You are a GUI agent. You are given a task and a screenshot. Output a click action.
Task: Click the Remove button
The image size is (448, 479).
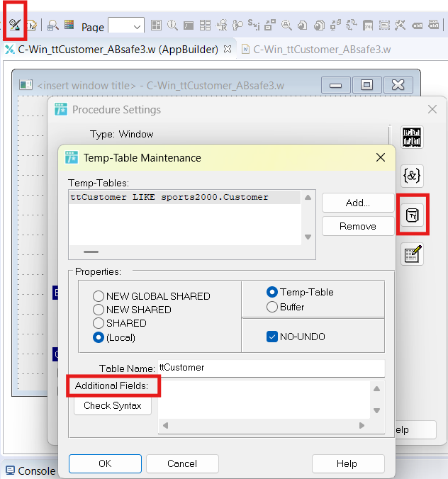click(357, 226)
